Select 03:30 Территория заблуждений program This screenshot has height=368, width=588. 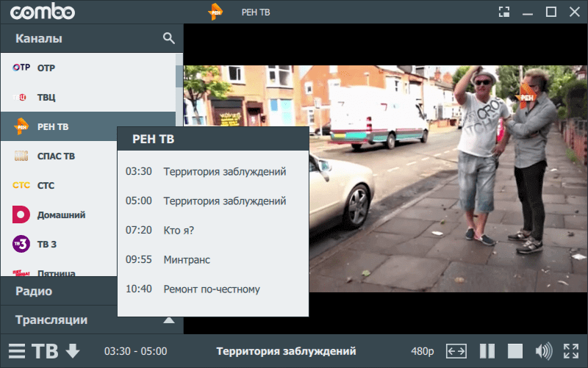[213, 172]
